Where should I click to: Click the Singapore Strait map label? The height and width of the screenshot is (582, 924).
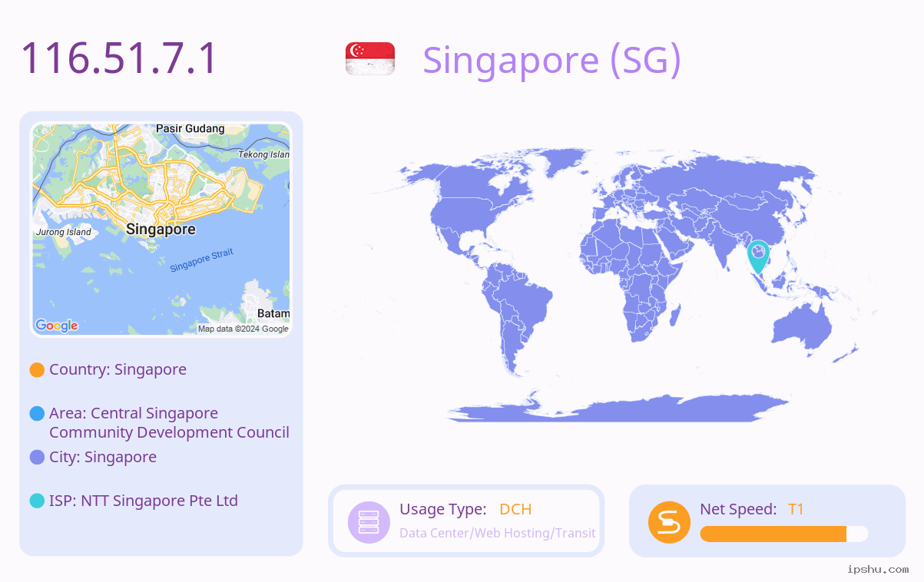click(201, 260)
